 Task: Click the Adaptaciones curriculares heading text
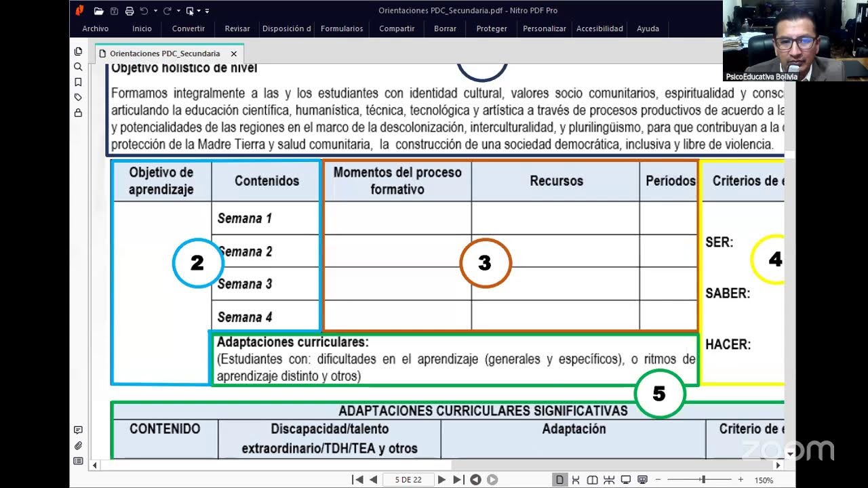pyautogui.click(x=293, y=342)
